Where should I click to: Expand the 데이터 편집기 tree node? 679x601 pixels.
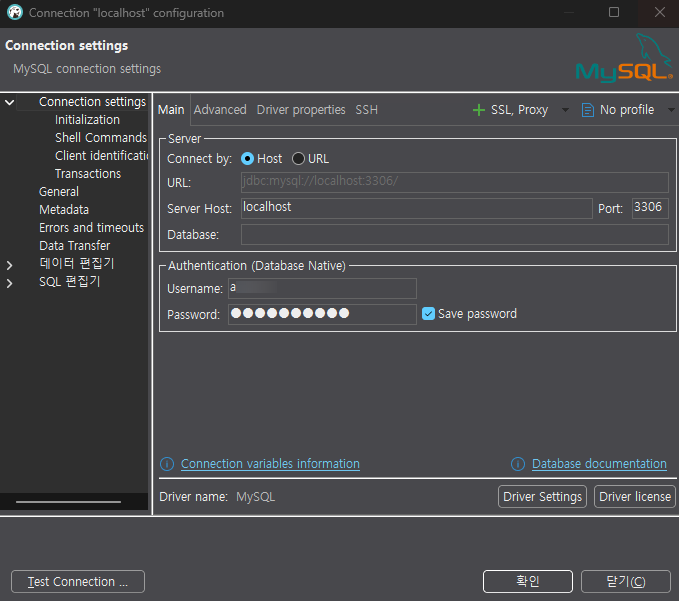(10, 265)
